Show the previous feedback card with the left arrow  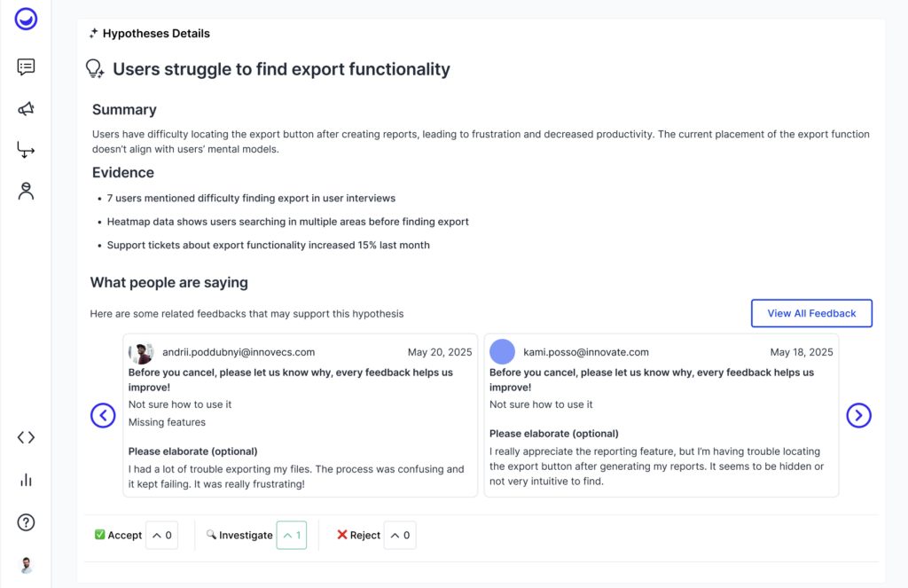point(103,415)
